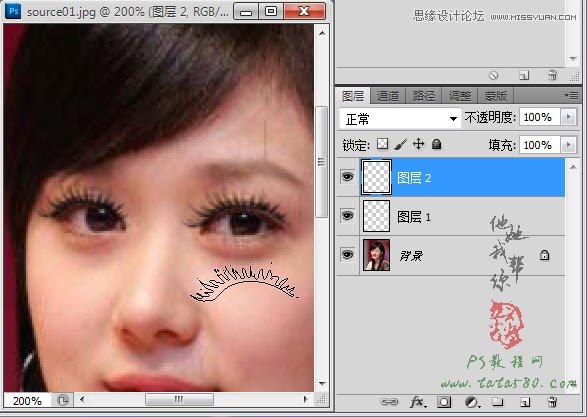Click document window resize grip corner

click(321, 399)
